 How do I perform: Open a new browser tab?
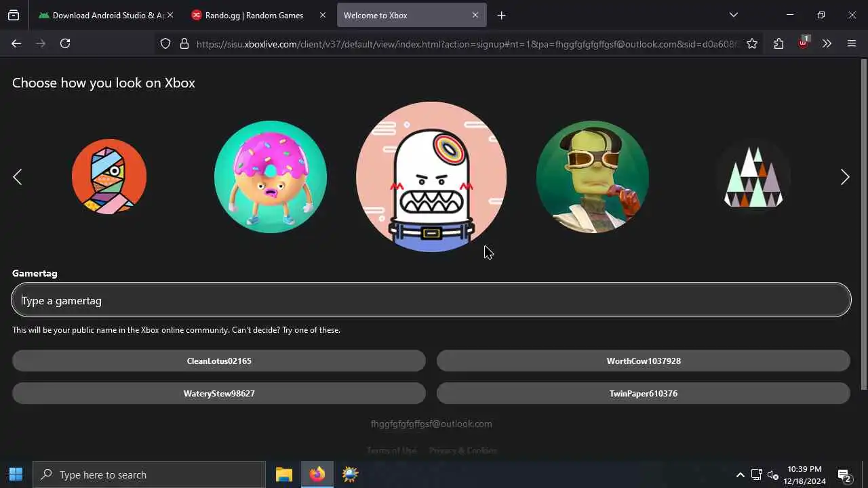point(502,15)
